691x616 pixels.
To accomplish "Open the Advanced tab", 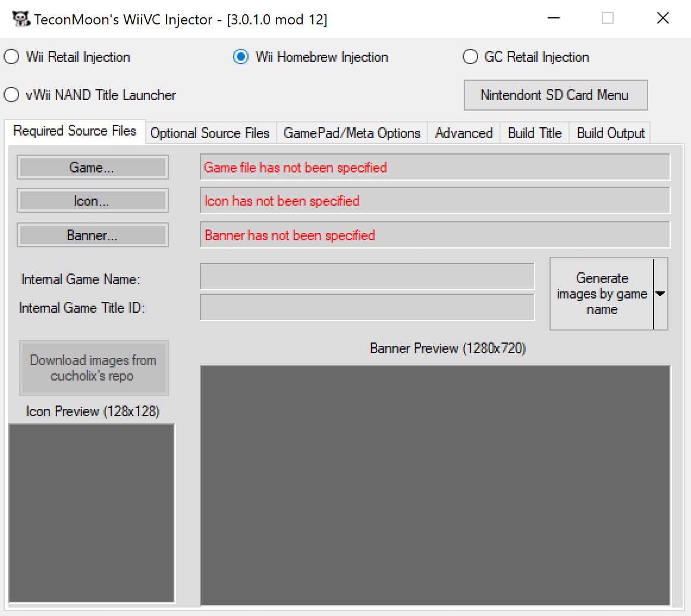I will click(x=464, y=133).
